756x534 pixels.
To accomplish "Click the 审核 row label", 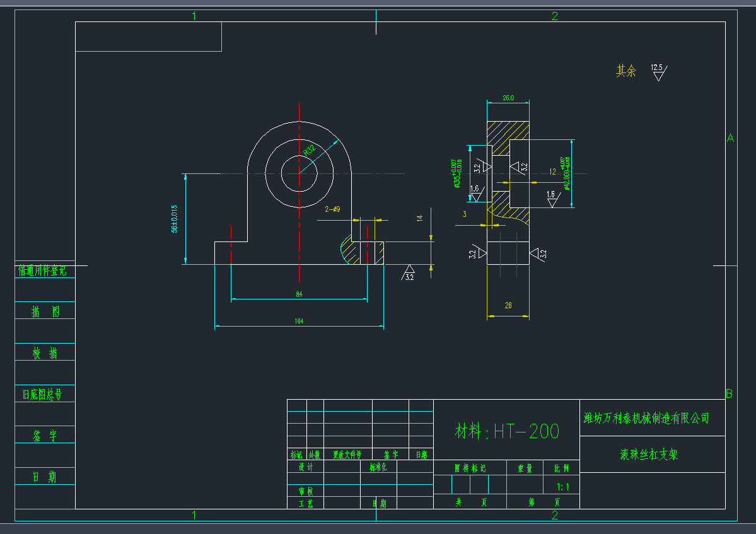I will click(305, 491).
